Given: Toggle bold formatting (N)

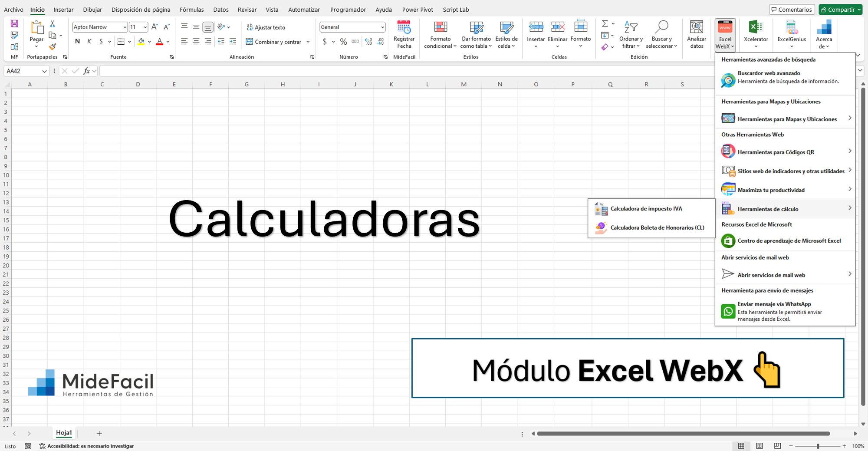Looking at the screenshot, I should [x=77, y=42].
